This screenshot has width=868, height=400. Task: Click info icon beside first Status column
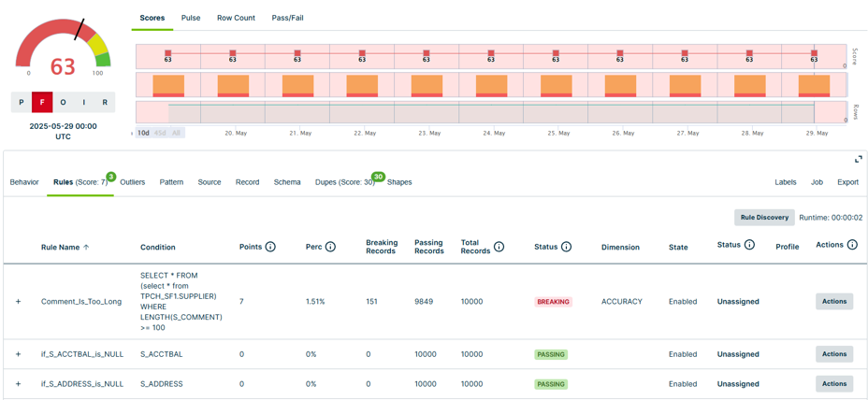pos(566,247)
